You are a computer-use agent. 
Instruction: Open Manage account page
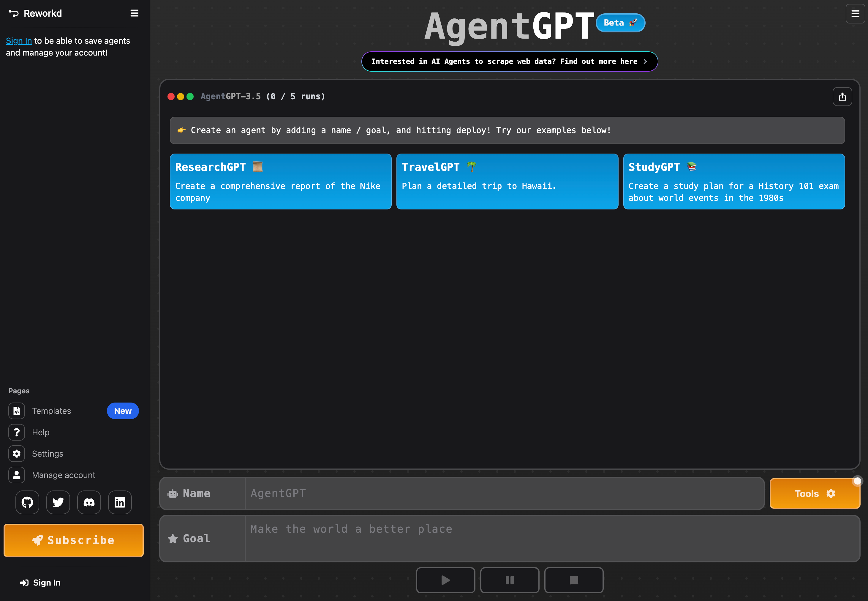click(63, 475)
